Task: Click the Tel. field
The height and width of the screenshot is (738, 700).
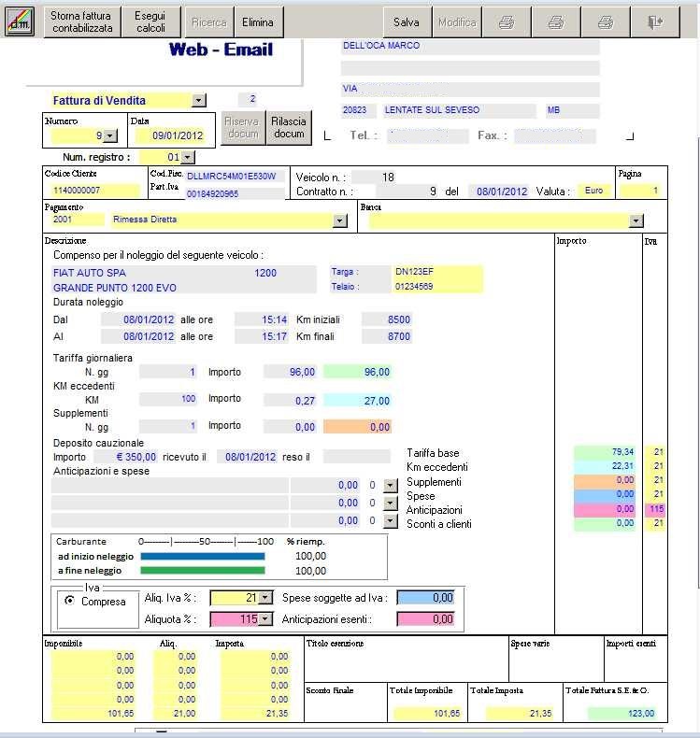Action: pos(427,136)
